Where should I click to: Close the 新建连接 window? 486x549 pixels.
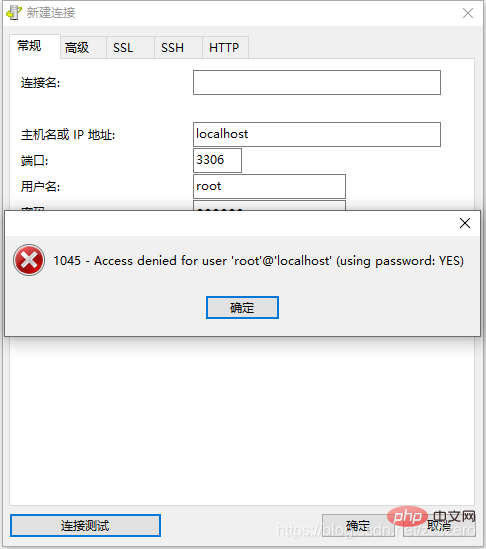tap(468, 13)
